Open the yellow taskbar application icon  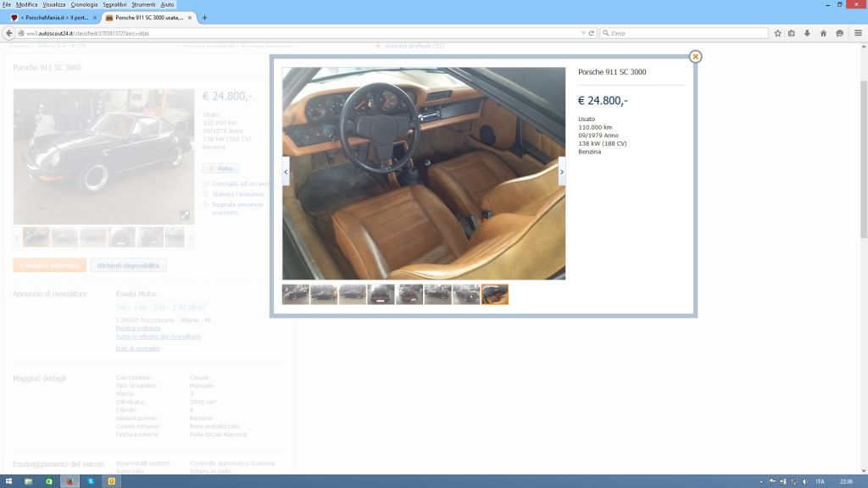(x=111, y=481)
